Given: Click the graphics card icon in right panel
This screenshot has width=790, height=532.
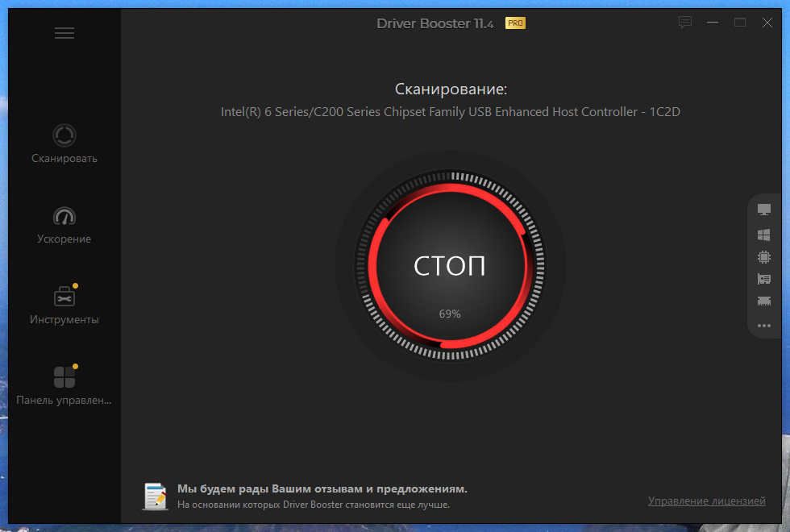Looking at the screenshot, I should point(764,279).
